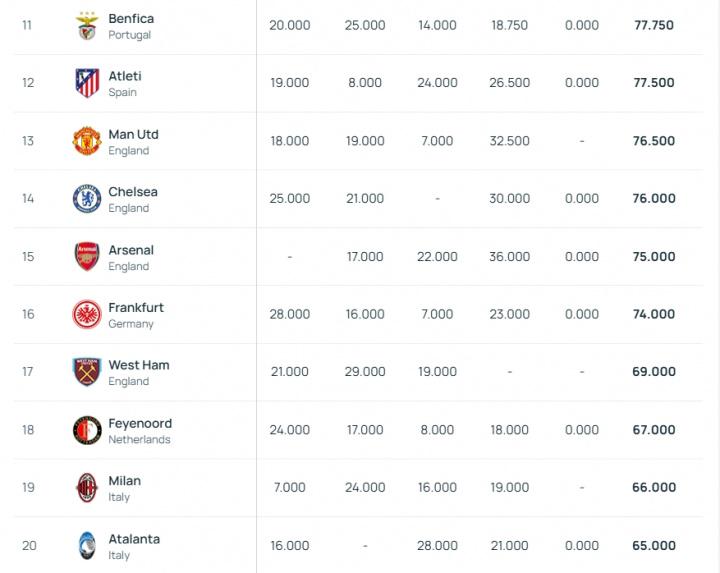720x573 pixels.
Task: Click the West Ham club crest
Action: 87,372
